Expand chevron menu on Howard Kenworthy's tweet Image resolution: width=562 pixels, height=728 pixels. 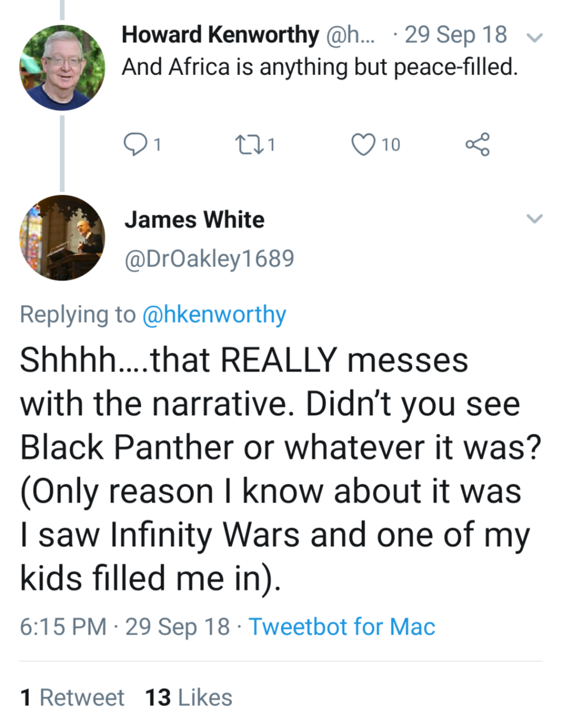click(534, 38)
